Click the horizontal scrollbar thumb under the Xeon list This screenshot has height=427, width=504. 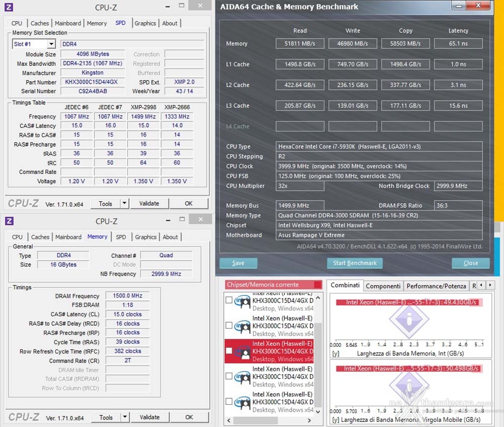pos(256,420)
